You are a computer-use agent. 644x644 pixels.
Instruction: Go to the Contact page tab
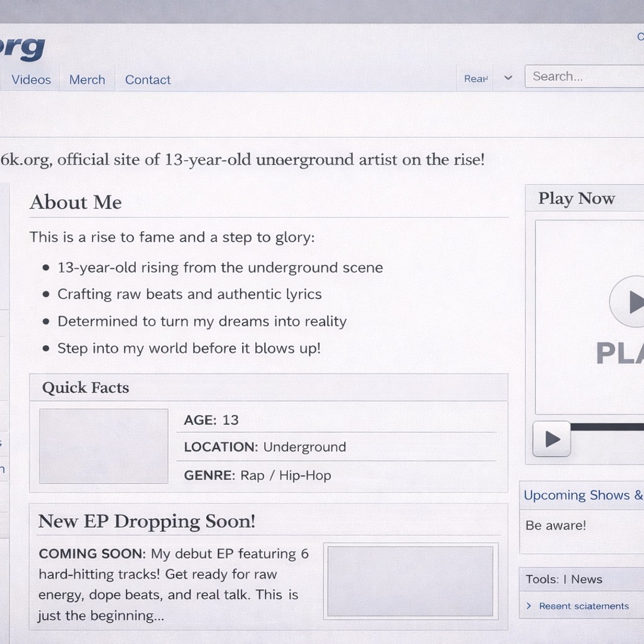[x=147, y=80]
